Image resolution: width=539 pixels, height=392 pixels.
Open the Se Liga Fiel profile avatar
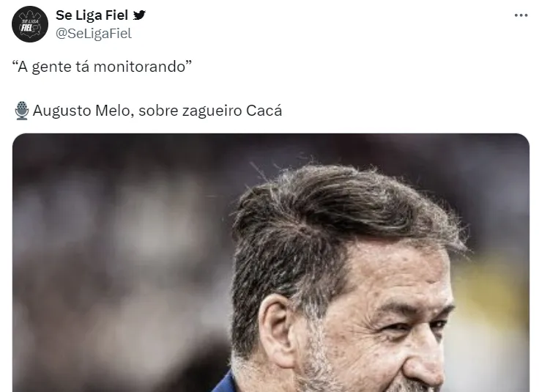[30, 24]
